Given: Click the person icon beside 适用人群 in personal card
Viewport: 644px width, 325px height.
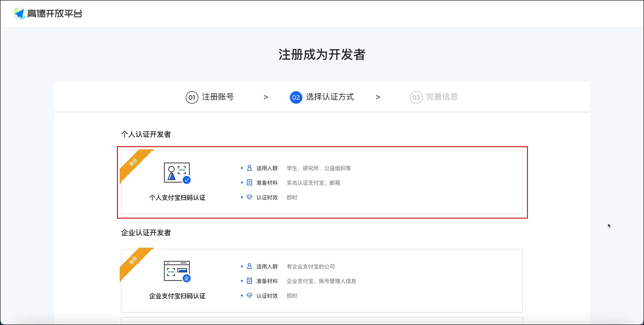Looking at the screenshot, I should click(x=249, y=168).
